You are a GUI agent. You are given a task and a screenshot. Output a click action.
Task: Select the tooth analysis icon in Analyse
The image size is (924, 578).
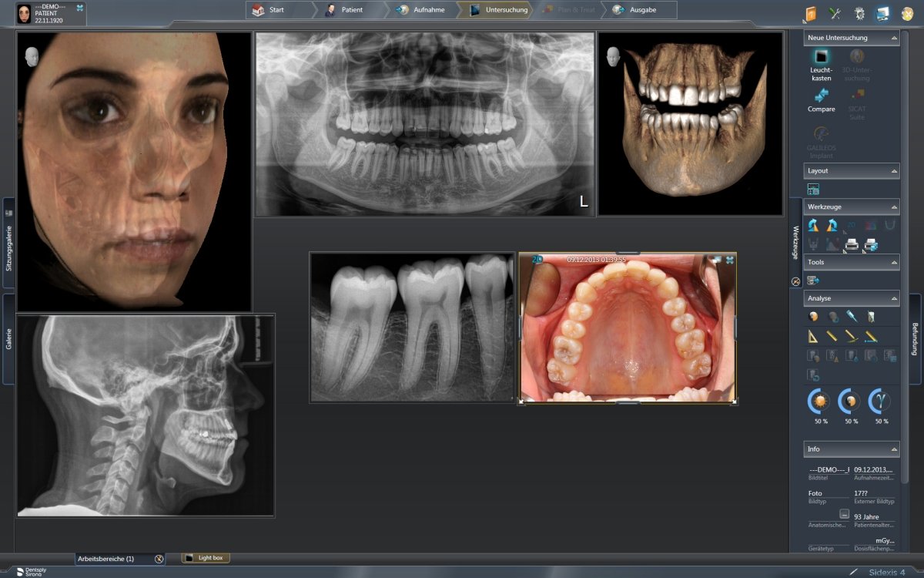(x=871, y=316)
